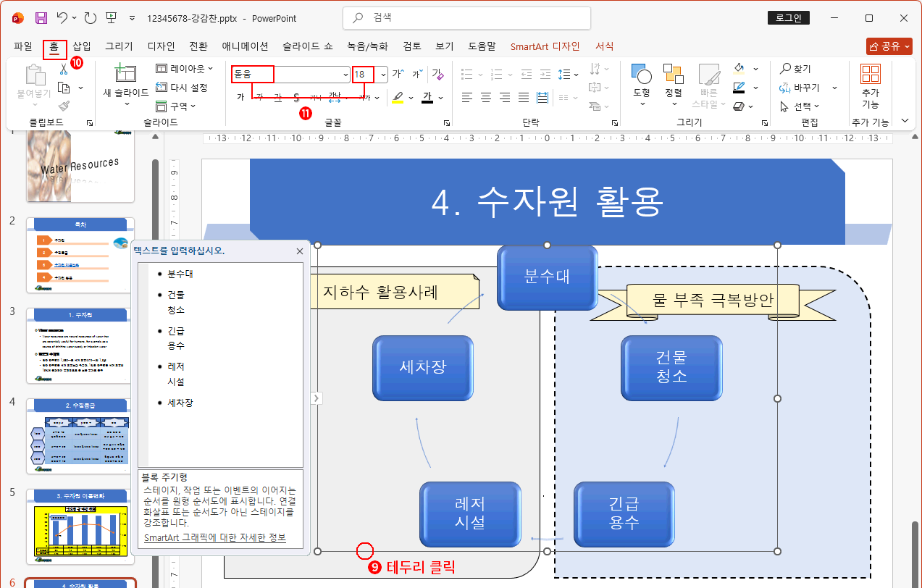Click the 정렬 arrange tool
Screen dimensions: 922x588
click(x=674, y=80)
